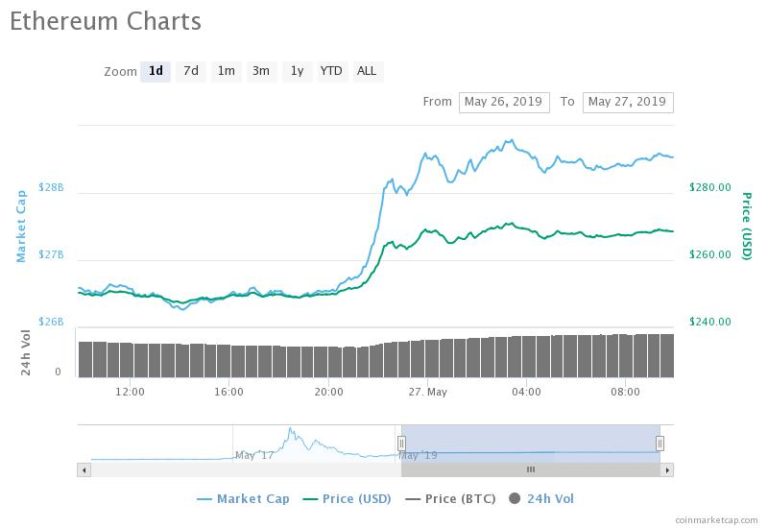Click the right range selector handle

(x=660, y=443)
